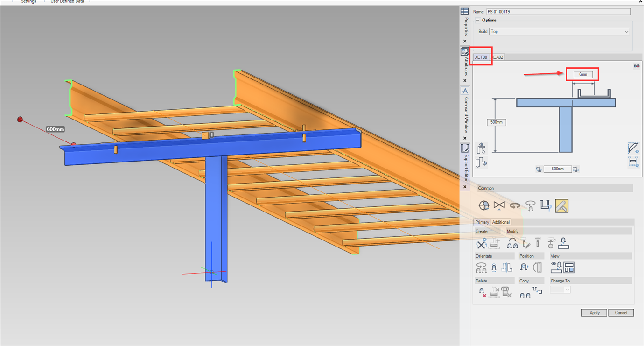Open the Settings tab at top
This screenshot has width=644, height=346.
coord(28,2)
